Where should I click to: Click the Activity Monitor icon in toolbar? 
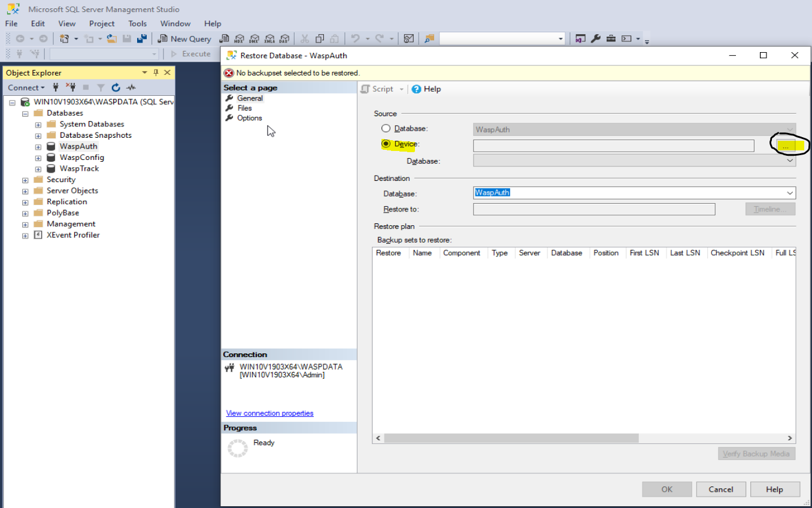coord(409,39)
